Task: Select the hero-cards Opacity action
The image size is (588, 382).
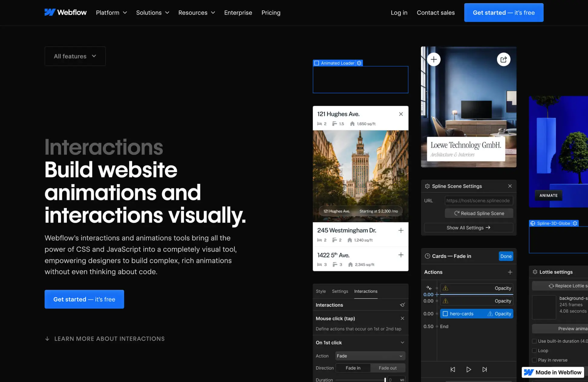Action: click(x=476, y=314)
